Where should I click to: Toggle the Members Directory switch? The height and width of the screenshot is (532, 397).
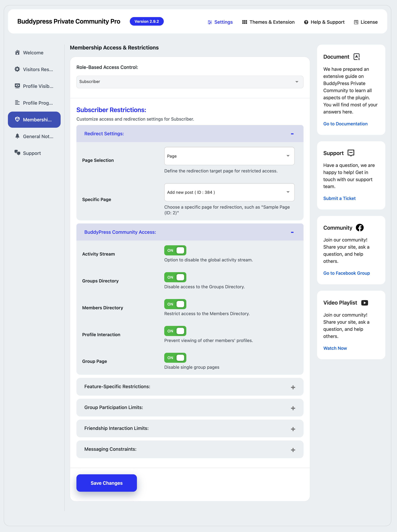[175, 304]
